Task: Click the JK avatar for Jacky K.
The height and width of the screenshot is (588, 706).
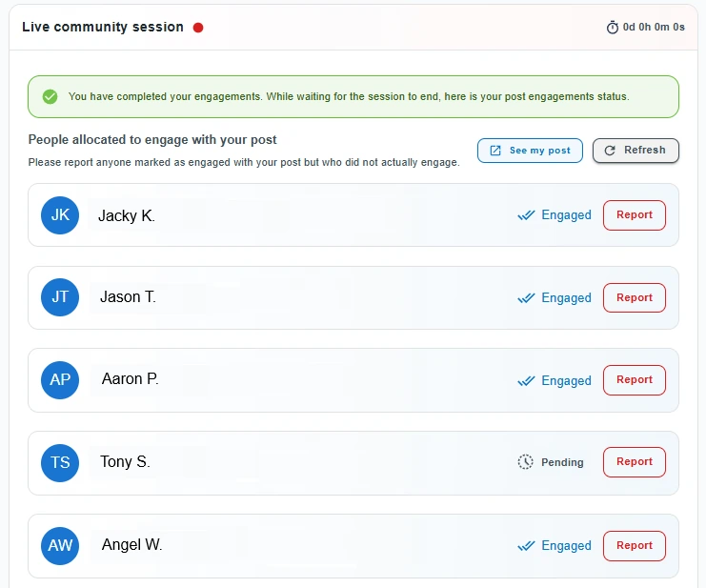Action: click(x=60, y=215)
